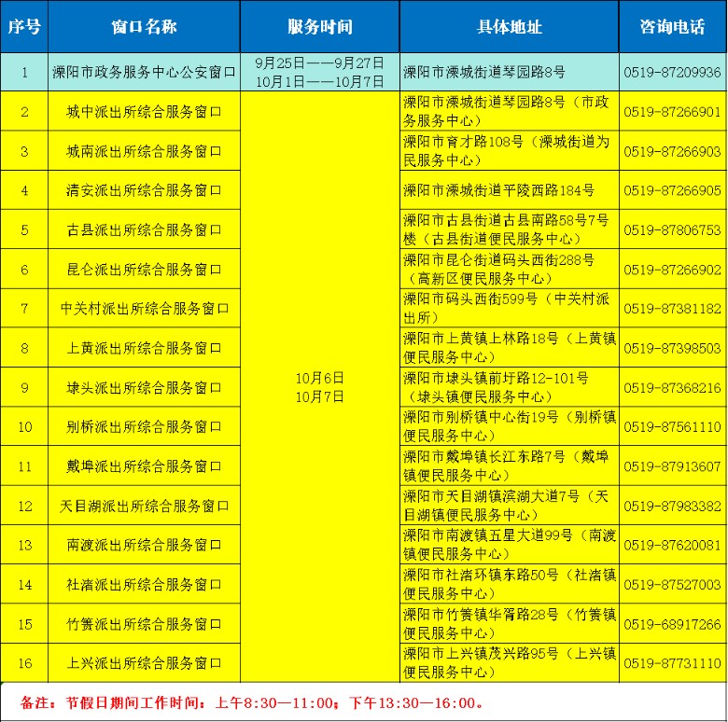Select 古县派出所综合服务窗口 cell
The width and height of the screenshot is (728, 722).
coord(144,229)
